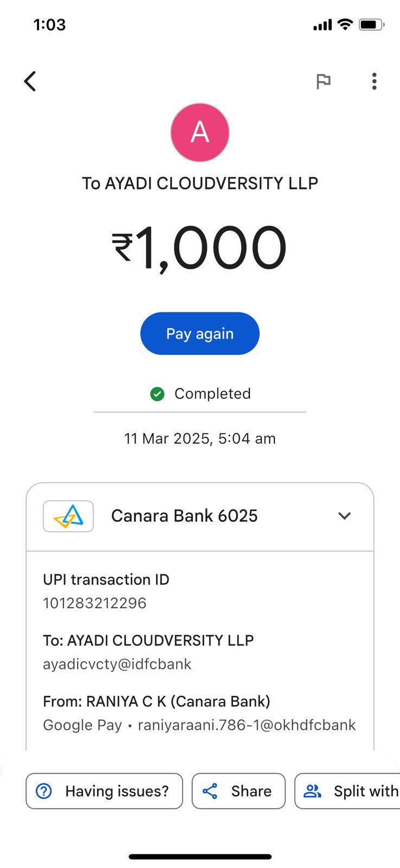This screenshot has width=400, height=868.
Task: Collapse the Canara Bank details chevron
Action: point(344,516)
